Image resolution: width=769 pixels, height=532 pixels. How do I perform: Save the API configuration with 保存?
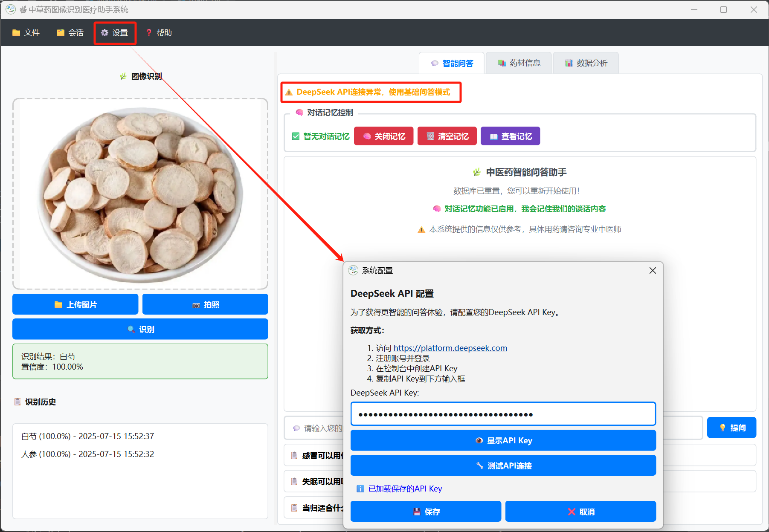(x=426, y=512)
